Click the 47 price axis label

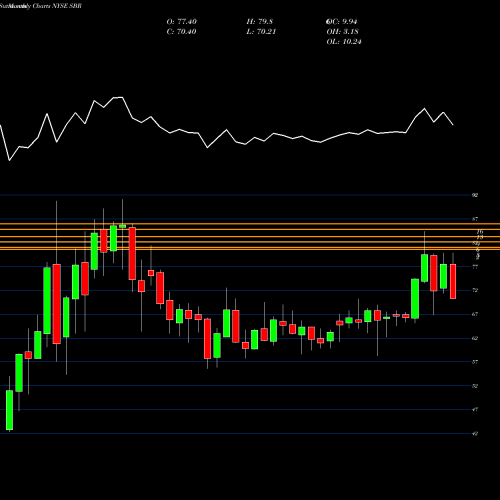475,409
